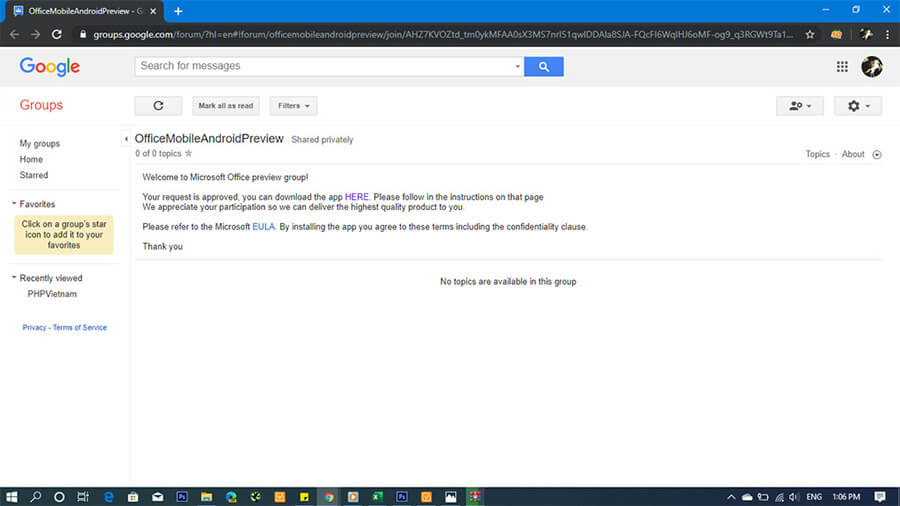
Task: Collapse the Recently viewed section
Action: (14, 278)
